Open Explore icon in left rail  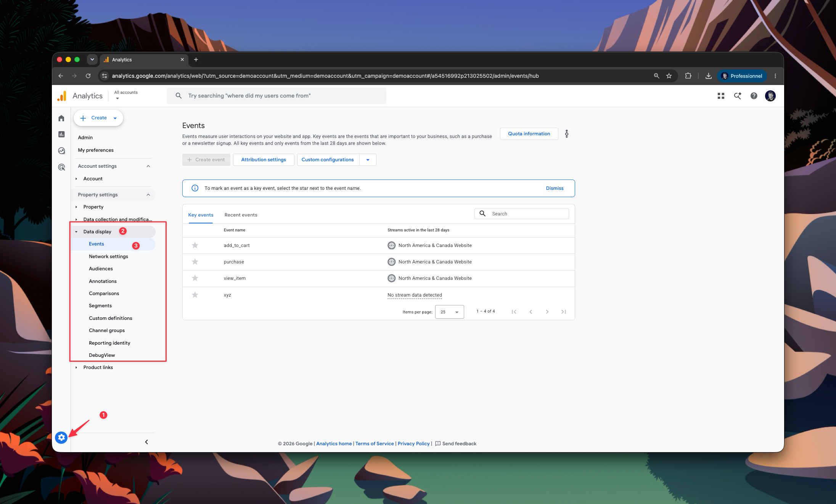tap(61, 151)
